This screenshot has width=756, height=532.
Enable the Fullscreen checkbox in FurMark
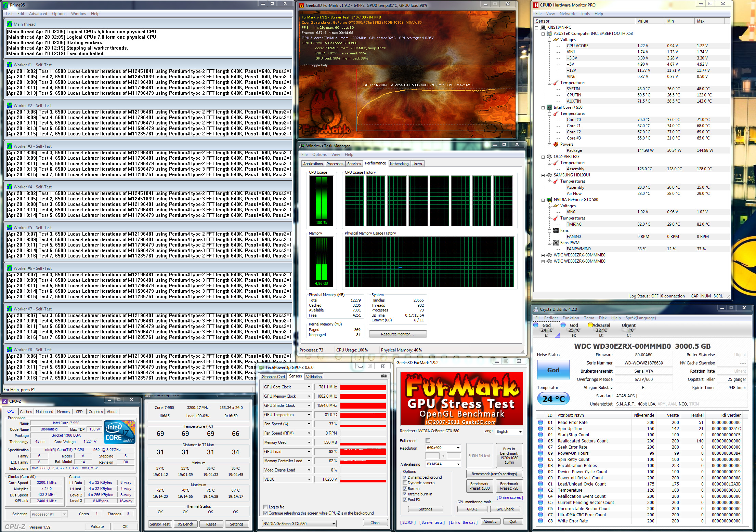pos(428,441)
